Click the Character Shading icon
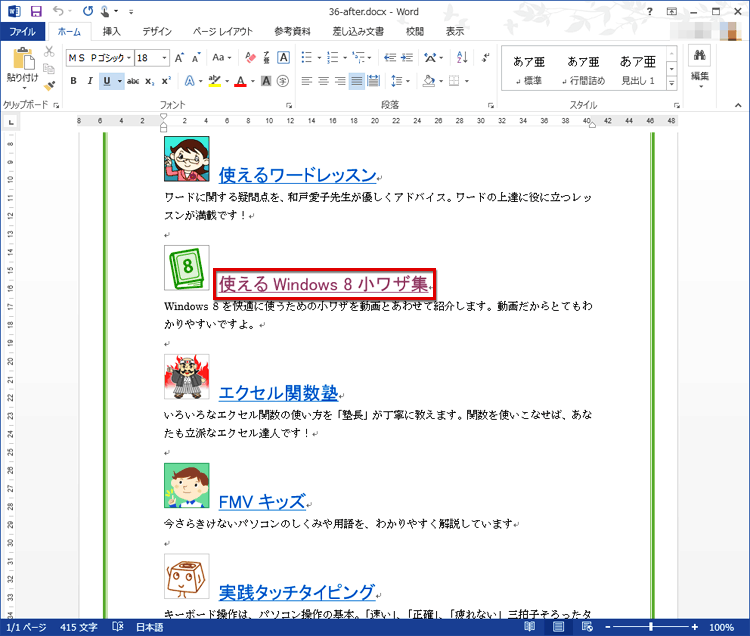 tap(266, 81)
